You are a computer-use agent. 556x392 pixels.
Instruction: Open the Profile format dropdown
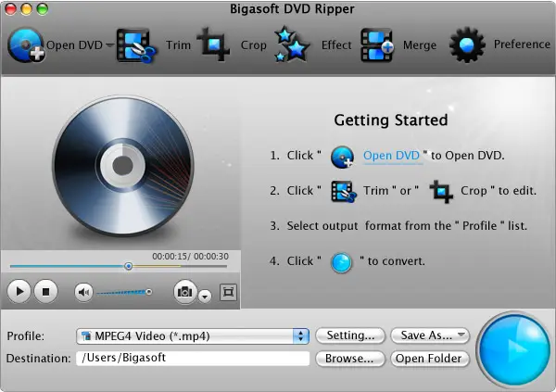coord(193,335)
